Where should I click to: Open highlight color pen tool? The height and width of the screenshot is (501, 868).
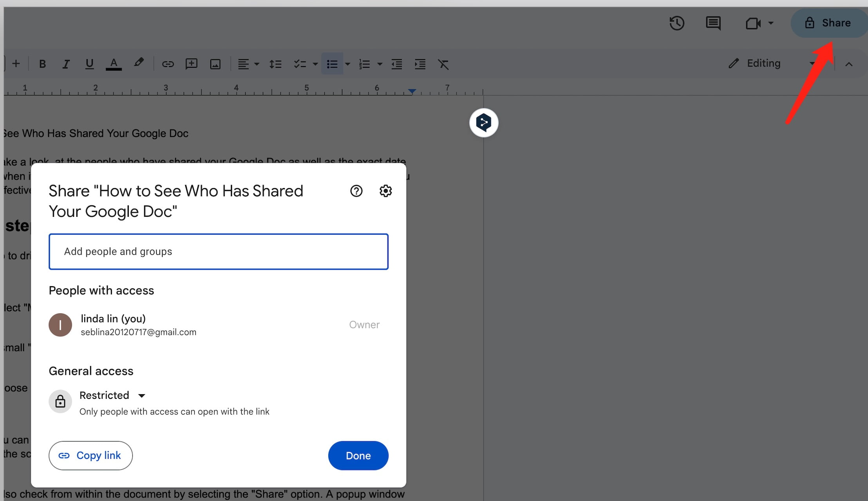pos(138,63)
